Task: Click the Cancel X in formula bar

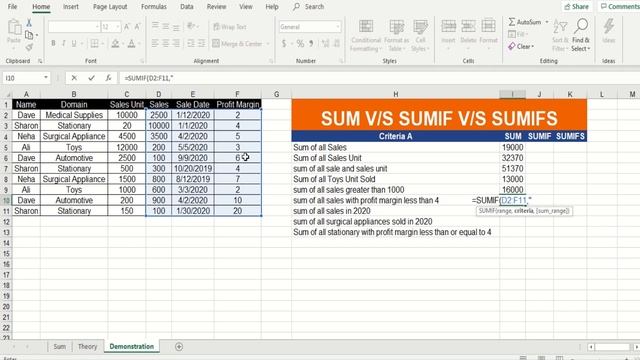Action: (x=74, y=78)
